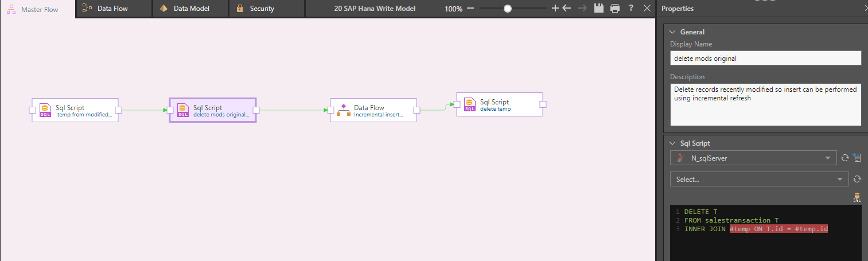This screenshot has width=868, height=261.
Task: Click the 100% zoom label
Action: (453, 9)
